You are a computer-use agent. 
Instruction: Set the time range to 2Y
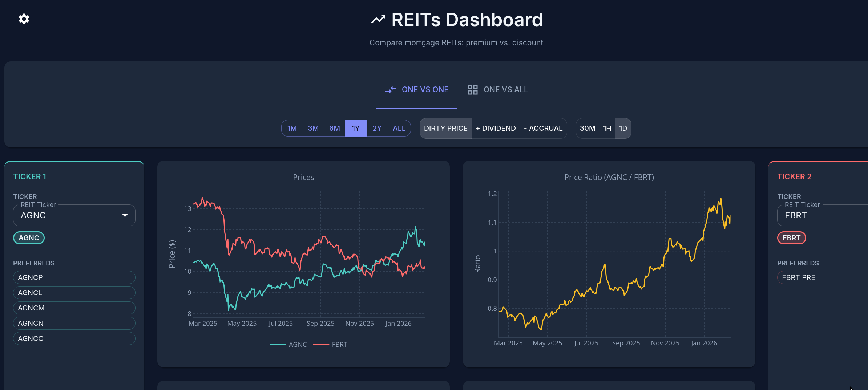click(377, 128)
